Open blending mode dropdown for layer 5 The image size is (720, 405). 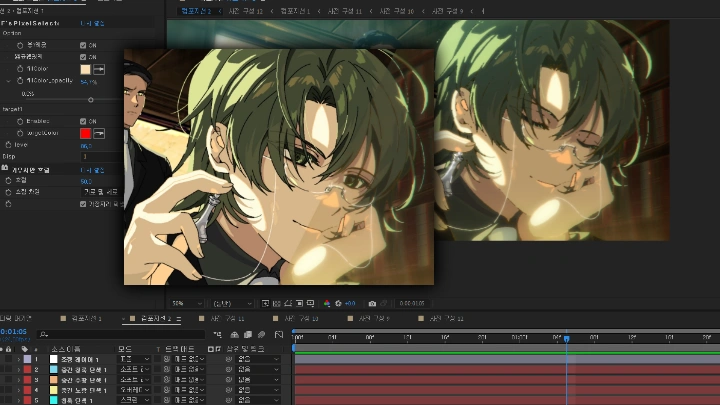[x=135, y=400]
